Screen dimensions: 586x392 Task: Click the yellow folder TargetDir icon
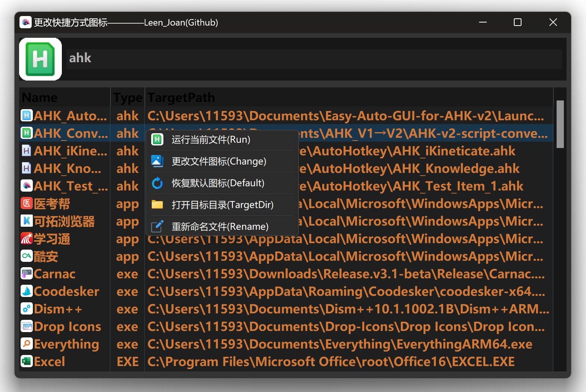click(157, 205)
